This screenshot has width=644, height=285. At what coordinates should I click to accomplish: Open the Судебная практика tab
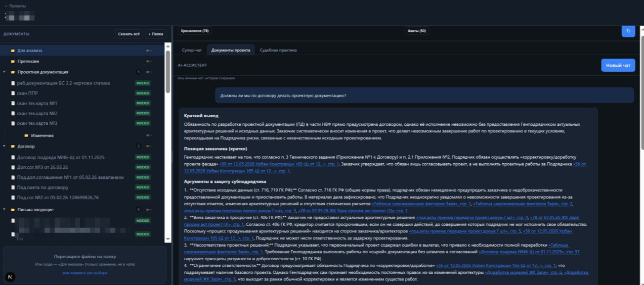(x=278, y=50)
